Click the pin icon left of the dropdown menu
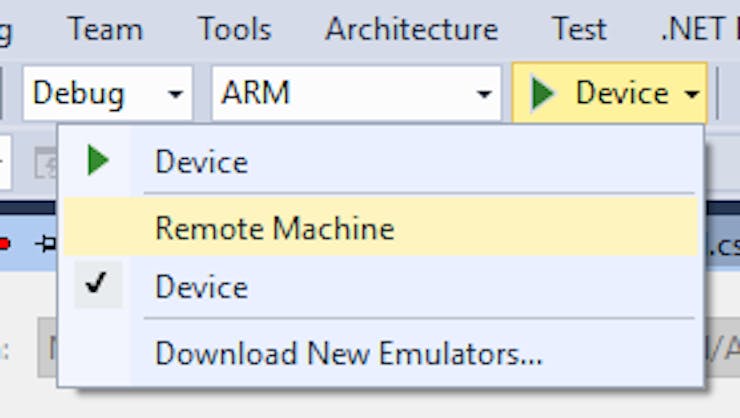This screenshot has height=418, width=740. click(x=46, y=244)
